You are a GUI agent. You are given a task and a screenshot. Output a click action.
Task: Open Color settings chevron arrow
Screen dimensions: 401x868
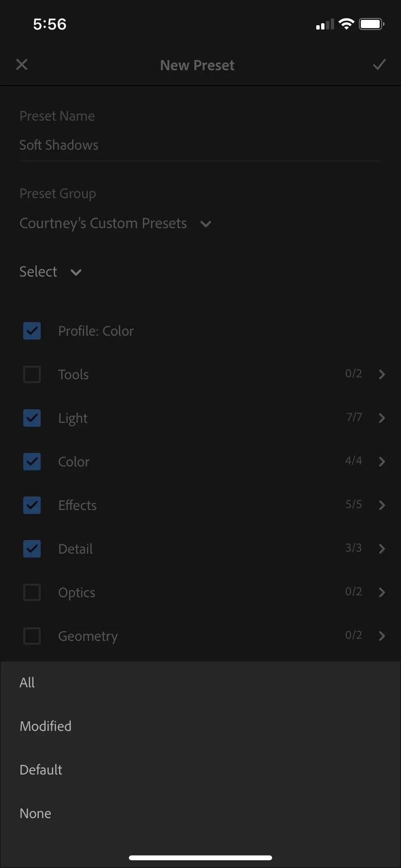tap(382, 462)
